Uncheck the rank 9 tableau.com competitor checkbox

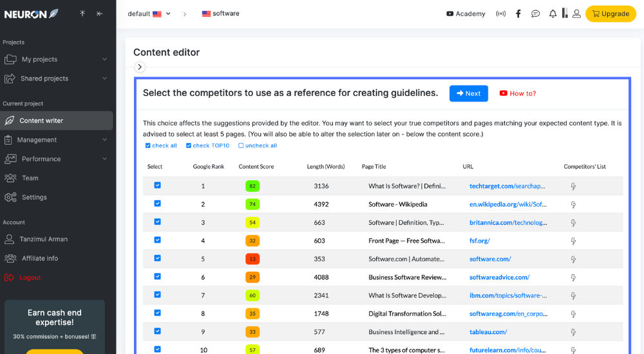[157, 331]
